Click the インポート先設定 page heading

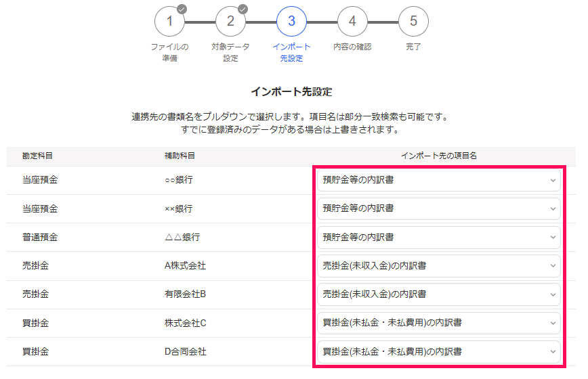click(x=291, y=92)
